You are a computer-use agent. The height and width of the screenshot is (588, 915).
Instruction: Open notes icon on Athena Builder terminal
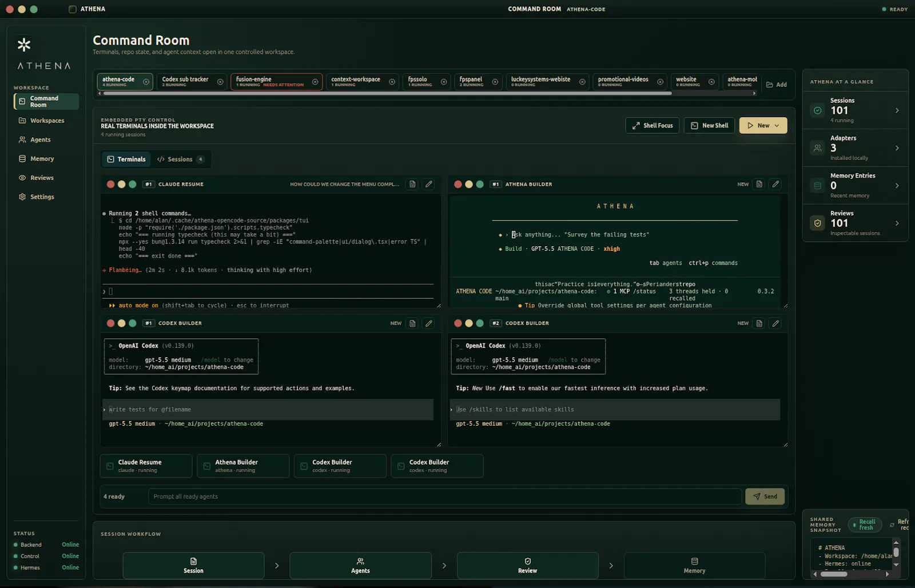(x=759, y=184)
